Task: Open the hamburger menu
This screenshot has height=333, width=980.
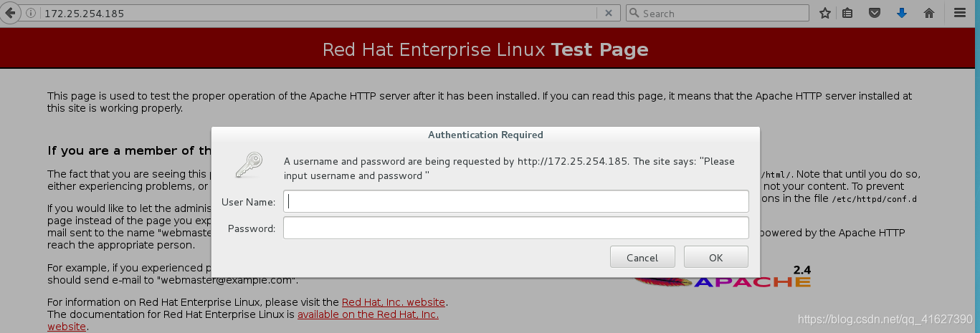Action: tap(961, 13)
